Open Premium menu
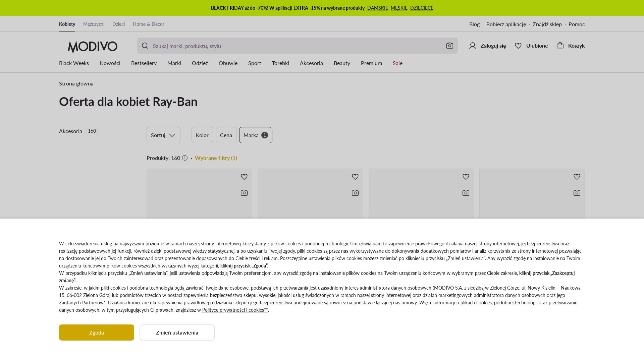The image size is (644, 362). [371, 63]
